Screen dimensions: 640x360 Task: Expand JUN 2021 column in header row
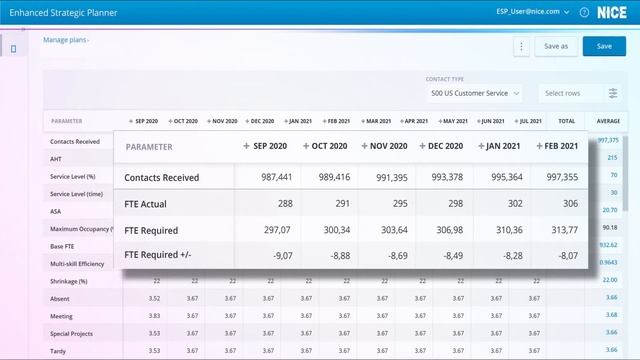479,121
